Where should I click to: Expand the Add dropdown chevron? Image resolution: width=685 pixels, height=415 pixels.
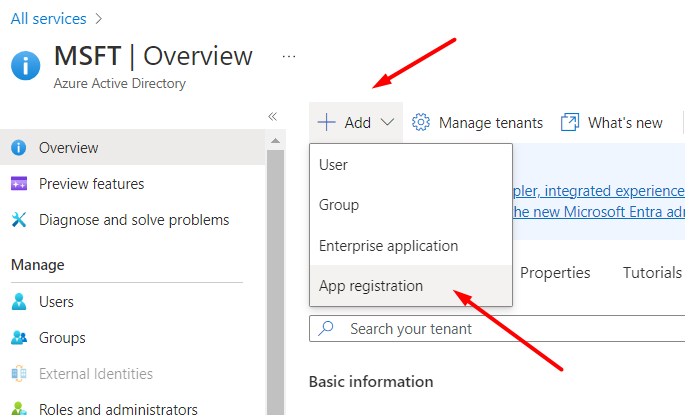tap(387, 122)
